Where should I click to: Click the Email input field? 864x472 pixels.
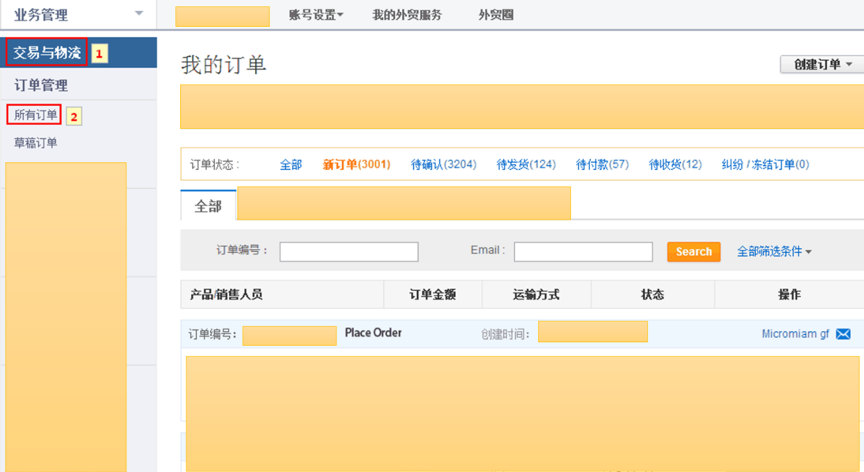click(x=583, y=252)
